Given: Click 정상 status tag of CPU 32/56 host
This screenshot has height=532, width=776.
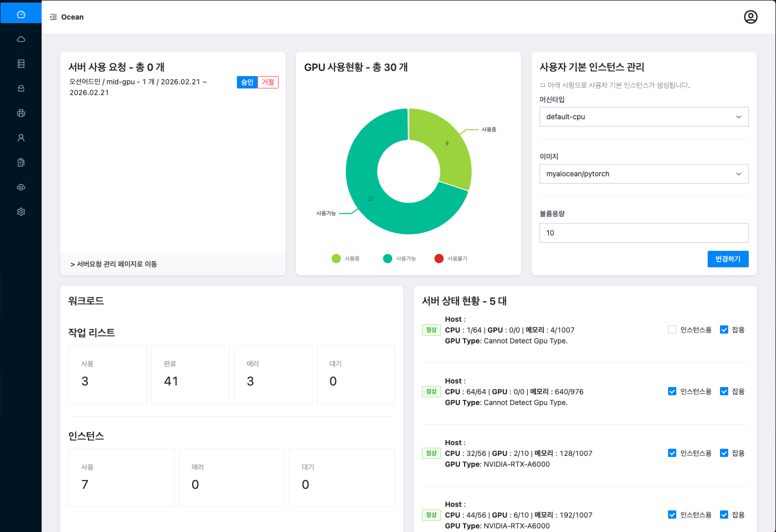Looking at the screenshot, I should coord(431,453).
